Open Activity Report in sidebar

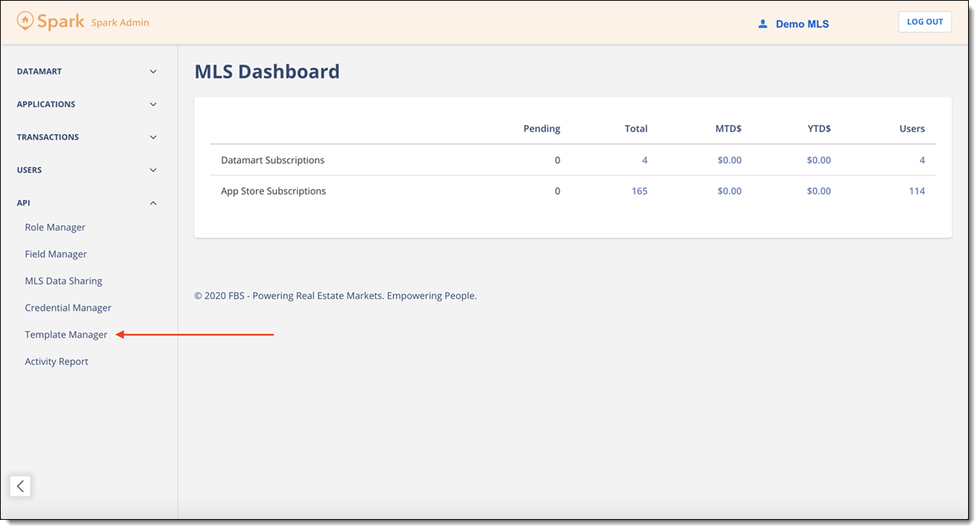tap(57, 361)
